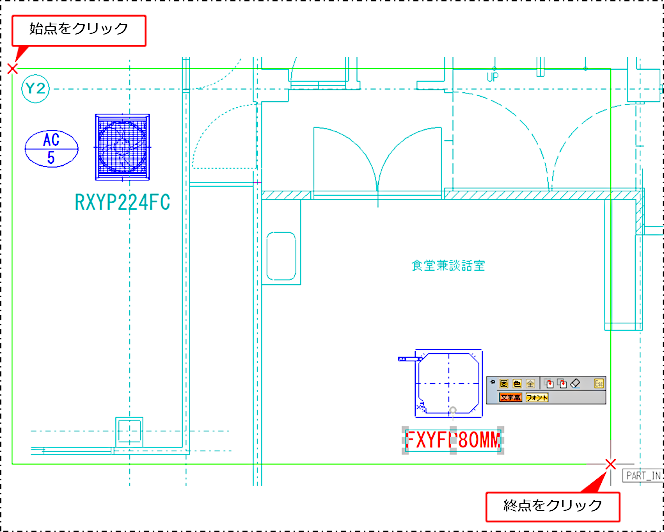664x532 pixels.
Task: Click the PART_IN status label
Action: coord(641,476)
